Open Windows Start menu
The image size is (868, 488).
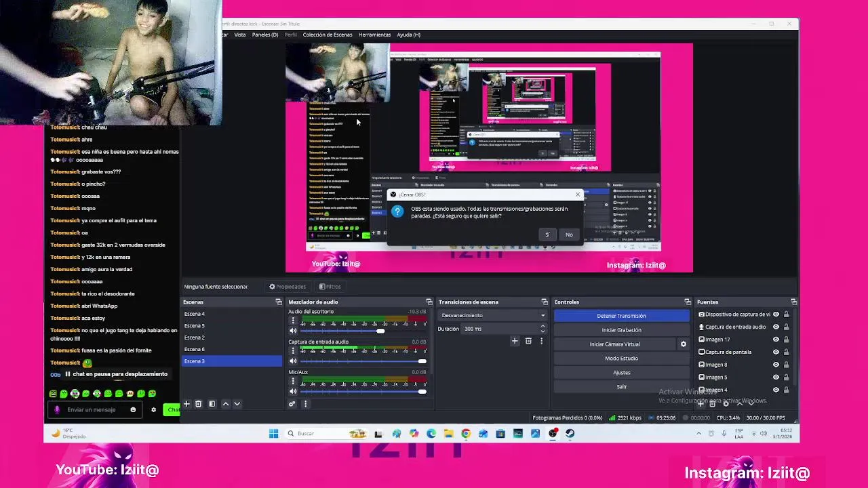(x=273, y=434)
